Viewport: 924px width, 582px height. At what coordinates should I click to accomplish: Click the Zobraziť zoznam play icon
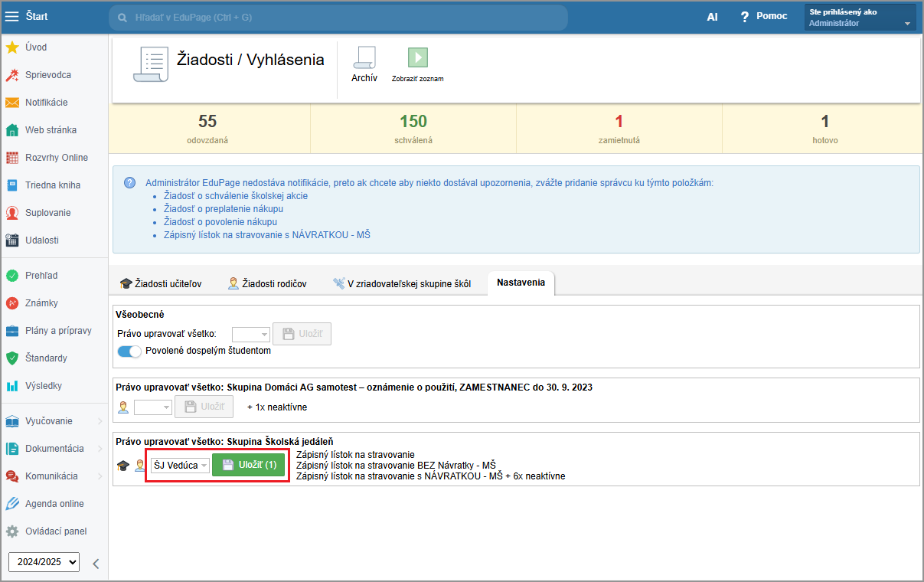pyautogui.click(x=417, y=58)
